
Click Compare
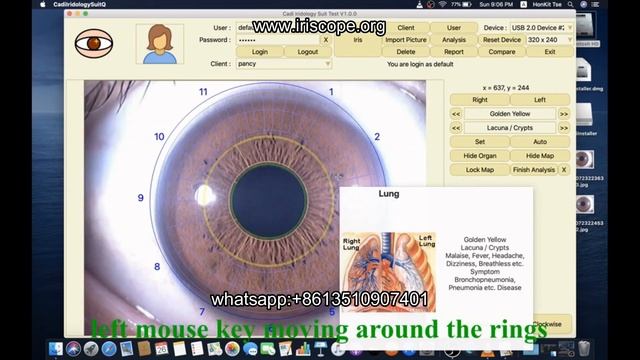502,52
